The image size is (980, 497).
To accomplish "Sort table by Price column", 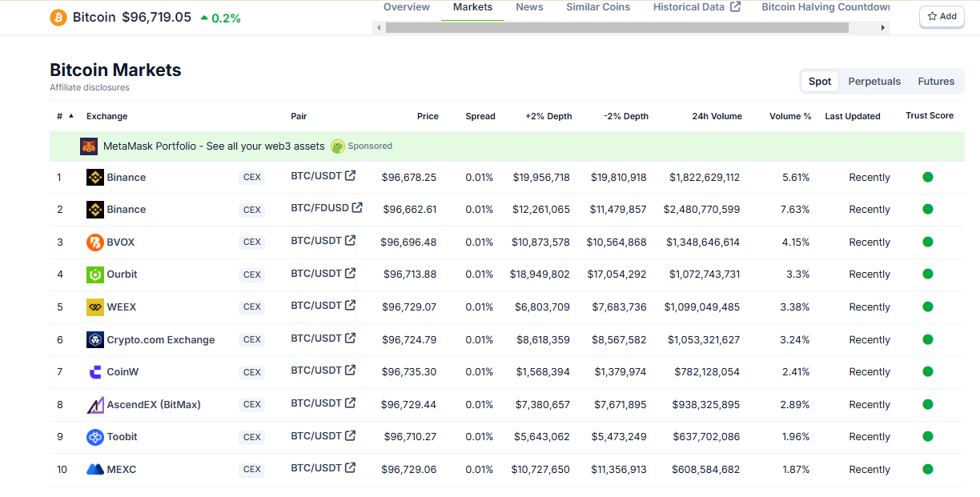I will coord(428,116).
